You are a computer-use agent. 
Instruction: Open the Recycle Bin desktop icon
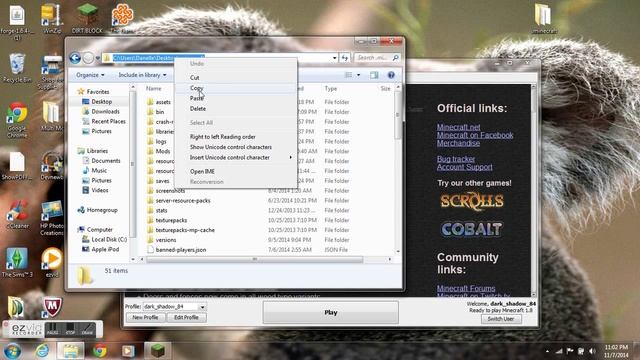point(17,68)
